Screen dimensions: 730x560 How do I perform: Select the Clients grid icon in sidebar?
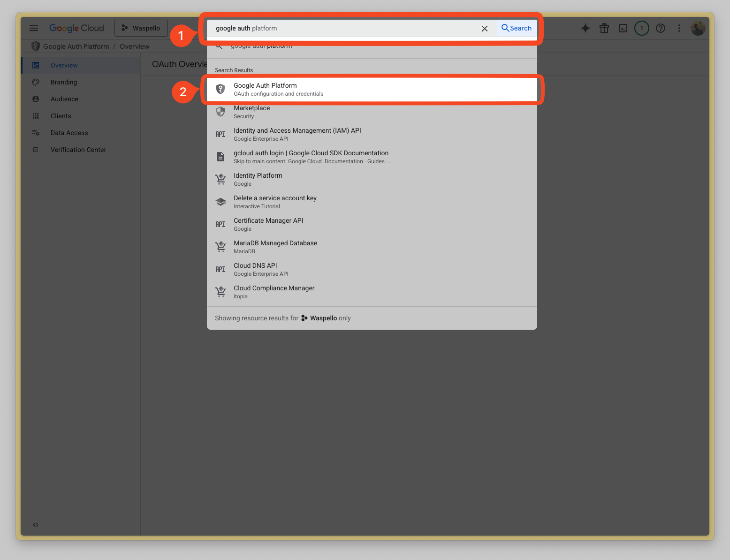[36, 116]
